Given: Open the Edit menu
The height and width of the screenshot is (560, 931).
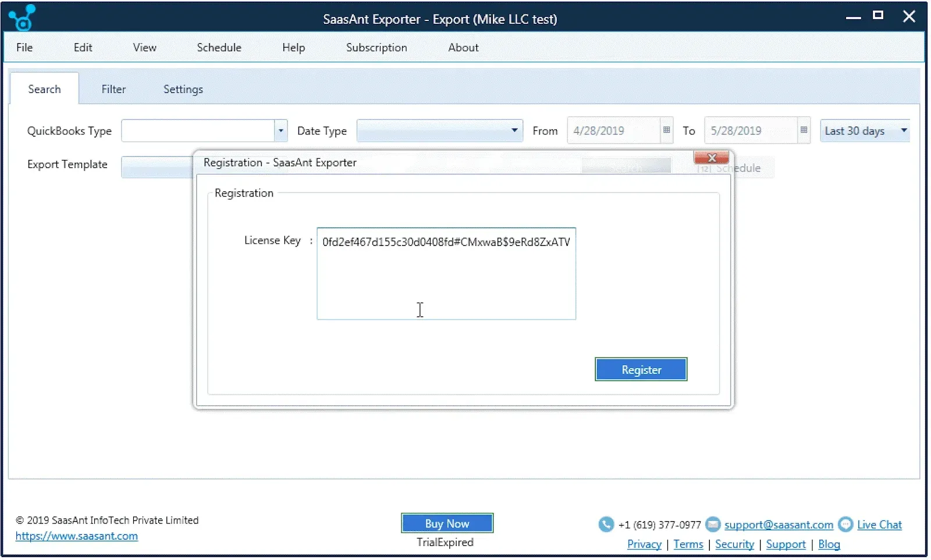Looking at the screenshot, I should [x=83, y=48].
